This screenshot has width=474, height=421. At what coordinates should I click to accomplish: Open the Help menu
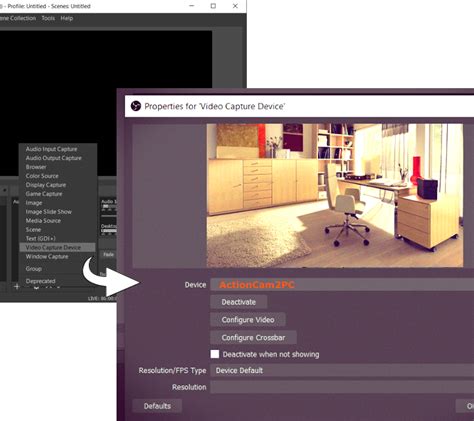[67, 18]
